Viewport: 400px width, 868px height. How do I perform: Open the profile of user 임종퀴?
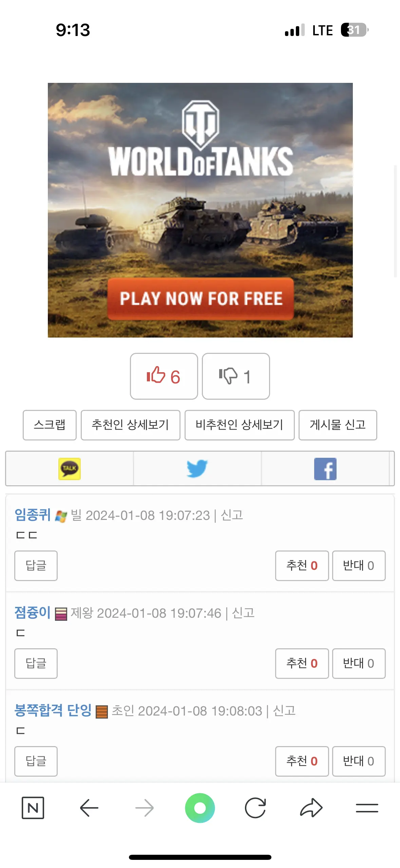pos(33,515)
